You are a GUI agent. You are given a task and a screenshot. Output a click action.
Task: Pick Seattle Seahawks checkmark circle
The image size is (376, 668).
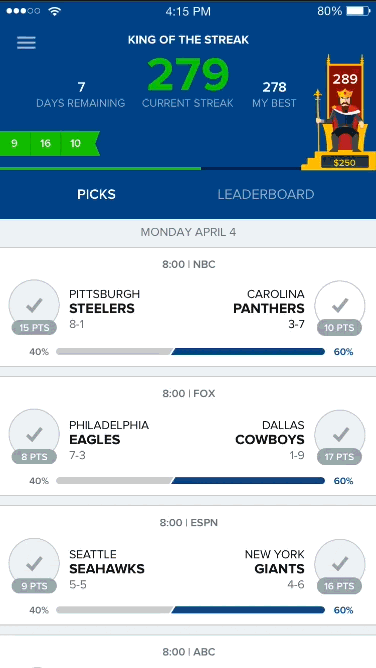[x=34, y=564]
